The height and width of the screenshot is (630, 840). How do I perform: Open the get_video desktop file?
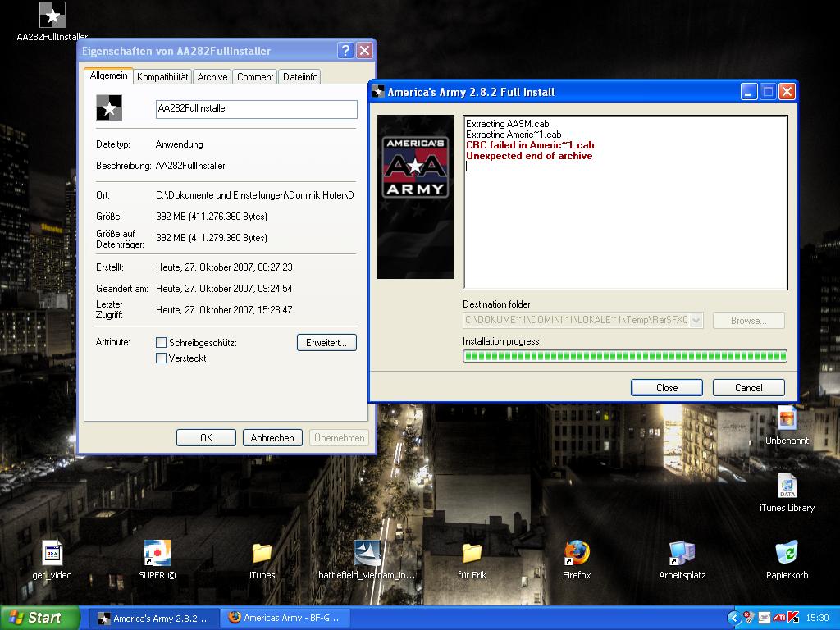coord(52,553)
